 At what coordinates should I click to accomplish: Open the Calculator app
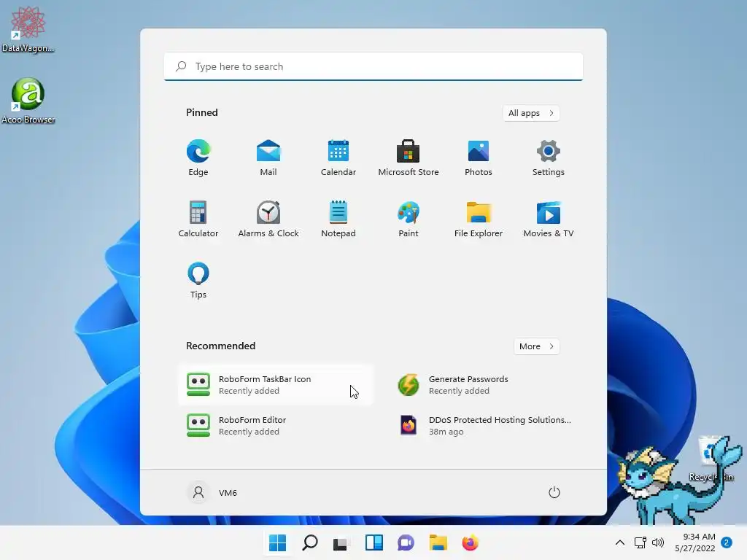coord(198,219)
